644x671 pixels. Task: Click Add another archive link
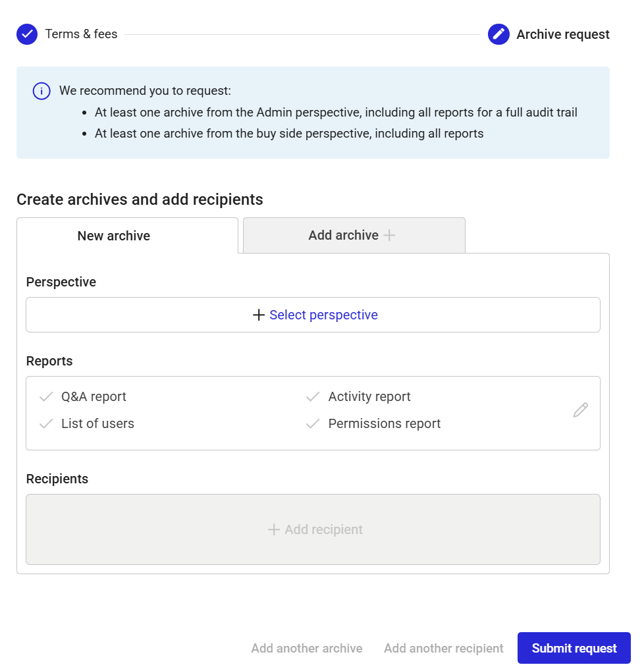click(306, 649)
